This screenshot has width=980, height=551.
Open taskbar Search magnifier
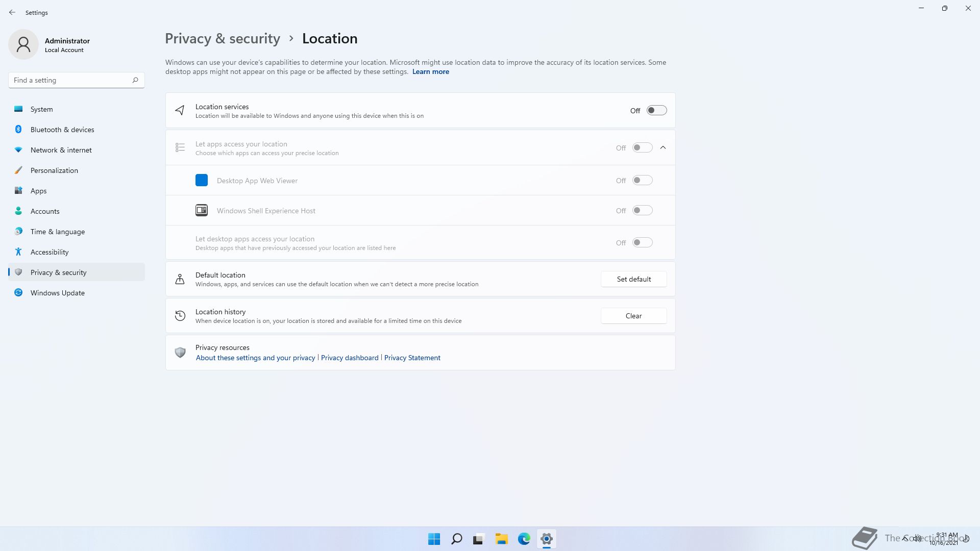click(x=457, y=539)
